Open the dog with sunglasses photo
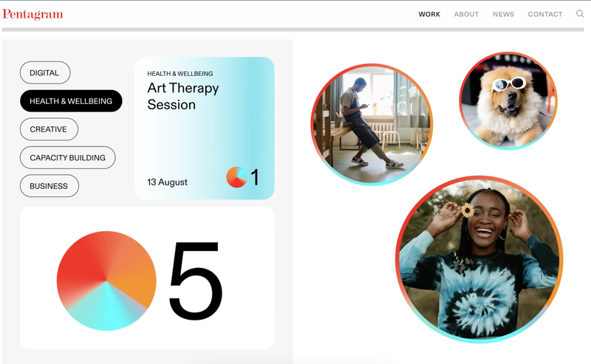The height and width of the screenshot is (364, 591). pos(508,100)
